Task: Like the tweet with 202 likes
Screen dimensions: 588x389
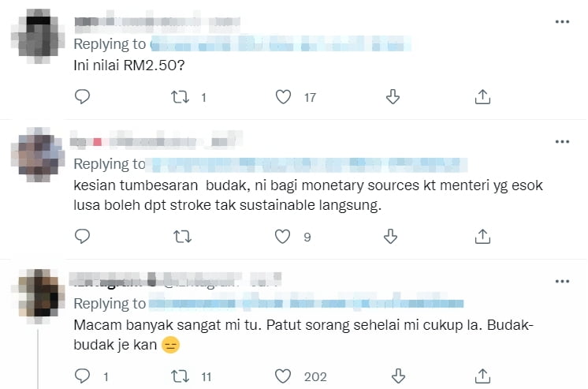Action: click(283, 376)
